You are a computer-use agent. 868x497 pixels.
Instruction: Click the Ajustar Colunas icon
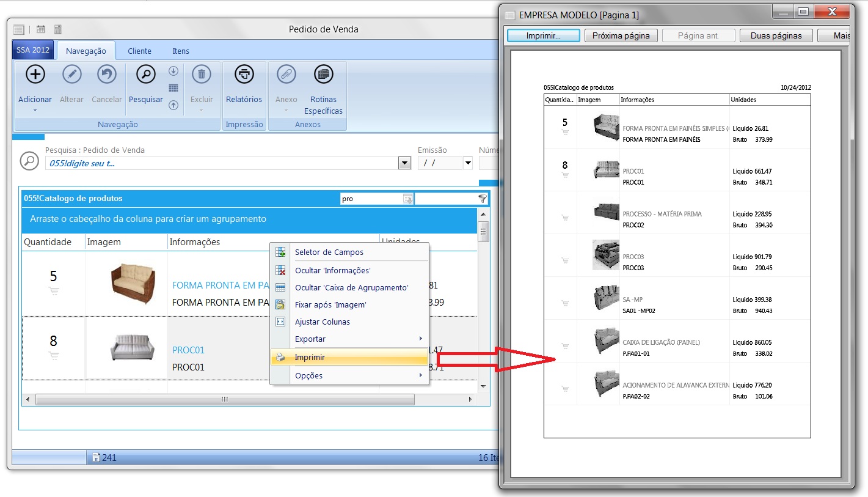[x=280, y=322]
